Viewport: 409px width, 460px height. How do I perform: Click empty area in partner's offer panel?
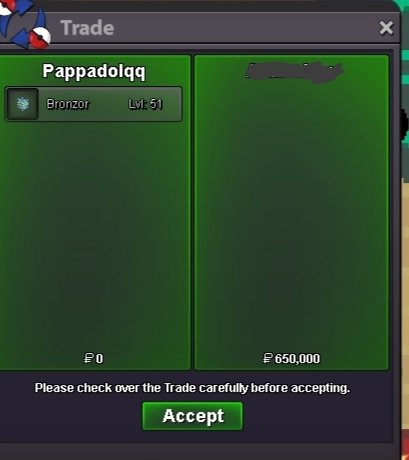(292, 217)
